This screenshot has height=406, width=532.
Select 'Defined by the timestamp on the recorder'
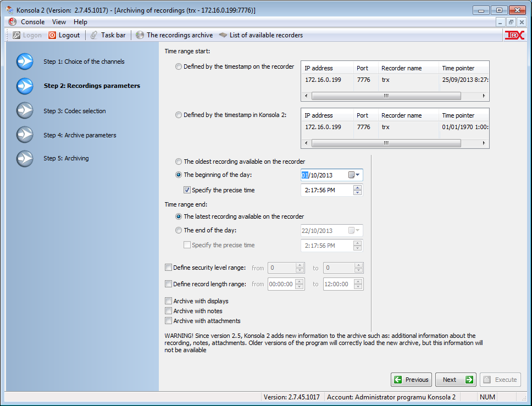coord(179,67)
